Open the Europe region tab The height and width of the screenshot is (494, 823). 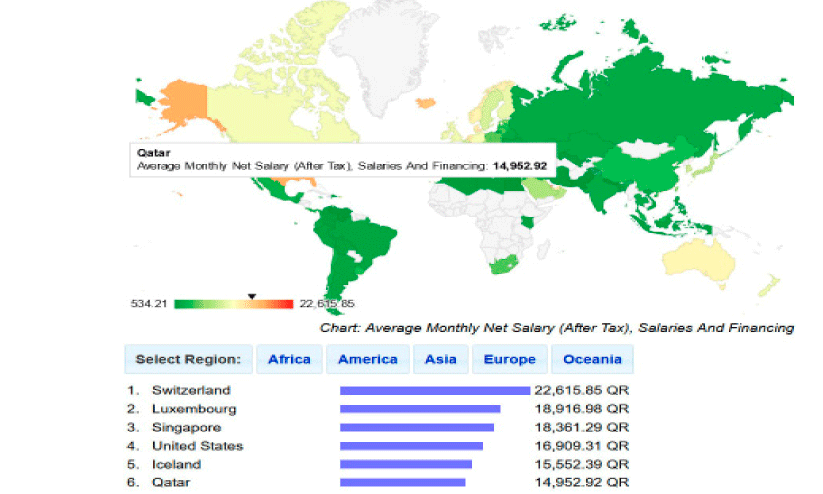click(509, 359)
